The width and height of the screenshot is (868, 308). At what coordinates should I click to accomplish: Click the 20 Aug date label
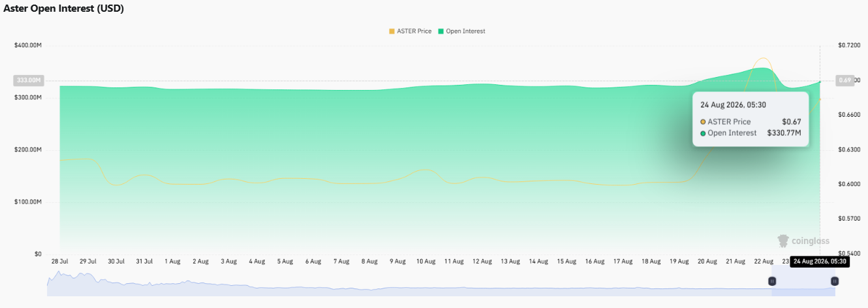pos(706,261)
